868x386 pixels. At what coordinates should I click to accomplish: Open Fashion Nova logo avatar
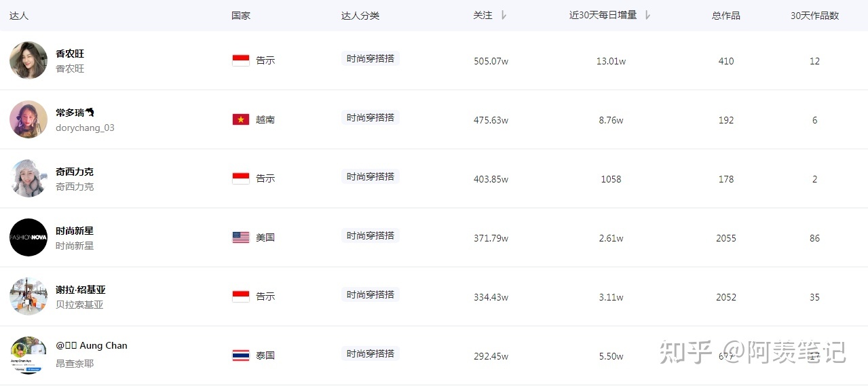click(29, 237)
